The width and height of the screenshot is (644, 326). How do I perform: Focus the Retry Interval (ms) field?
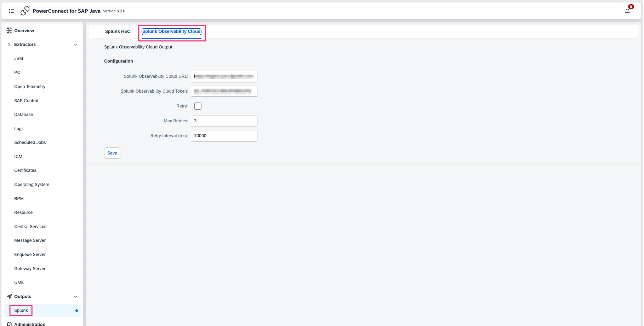(224, 136)
